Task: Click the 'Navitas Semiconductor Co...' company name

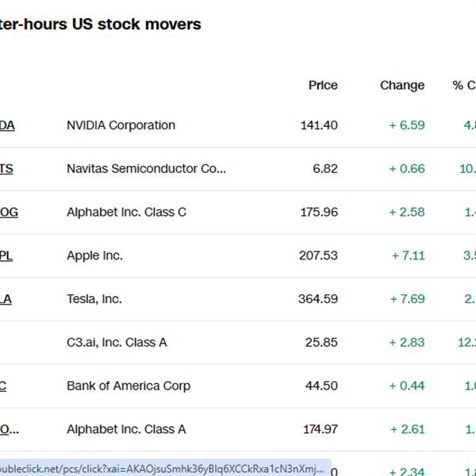Action: (x=146, y=169)
